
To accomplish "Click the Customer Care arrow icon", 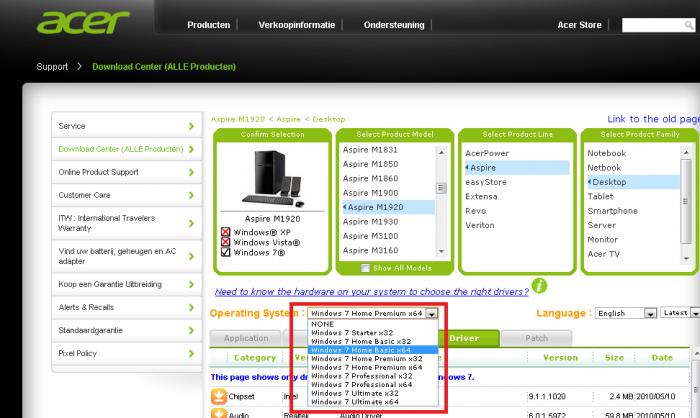I will click(191, 195).
